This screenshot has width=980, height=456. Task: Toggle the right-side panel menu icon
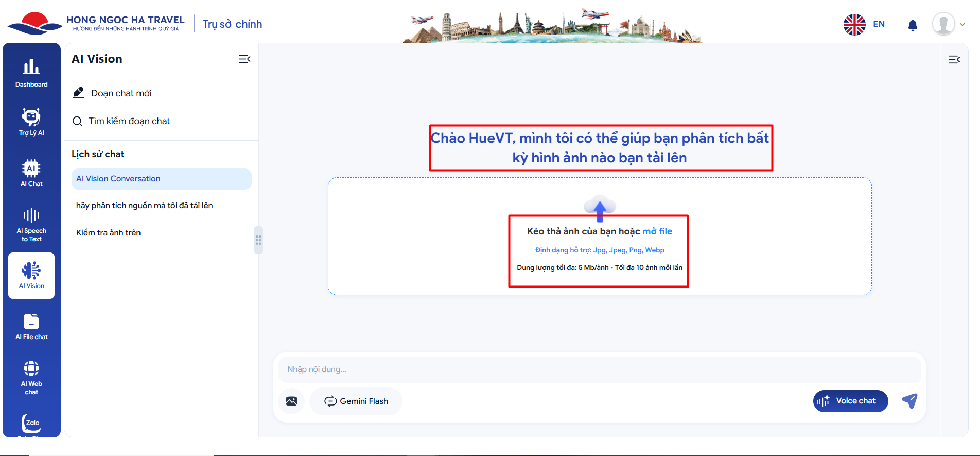[954, 60]
